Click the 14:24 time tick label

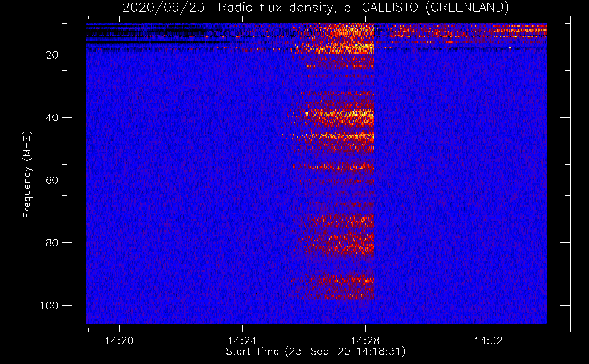242,341
